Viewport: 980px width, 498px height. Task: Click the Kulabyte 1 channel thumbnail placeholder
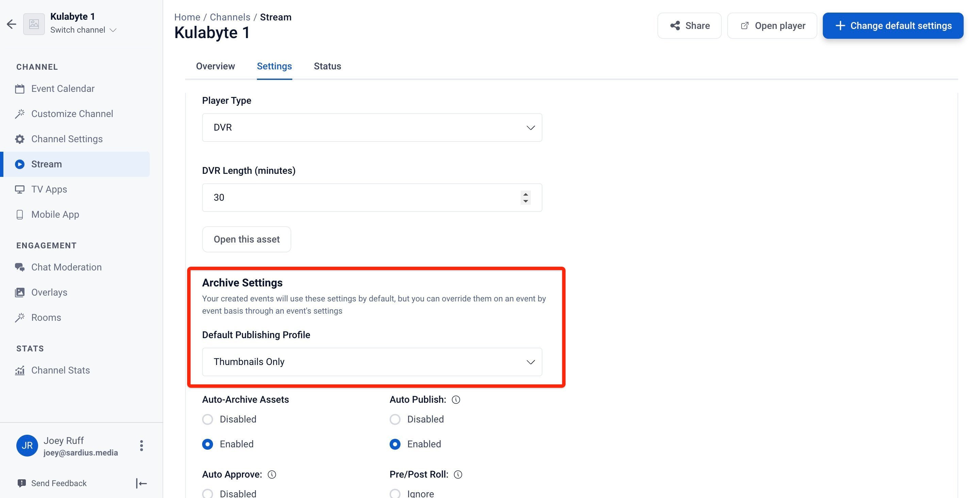coord(34,24)
